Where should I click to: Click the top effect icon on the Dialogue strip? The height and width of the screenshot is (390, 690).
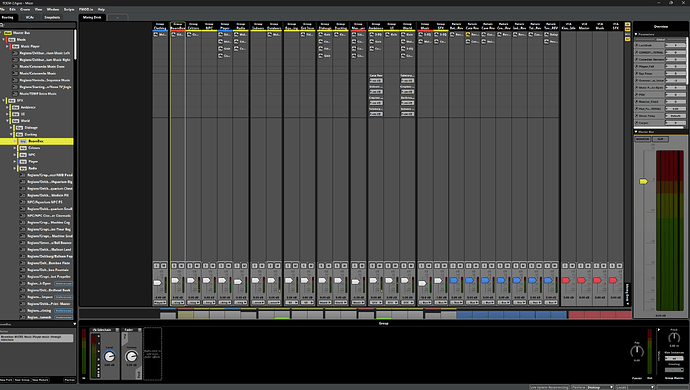[321, 34]
